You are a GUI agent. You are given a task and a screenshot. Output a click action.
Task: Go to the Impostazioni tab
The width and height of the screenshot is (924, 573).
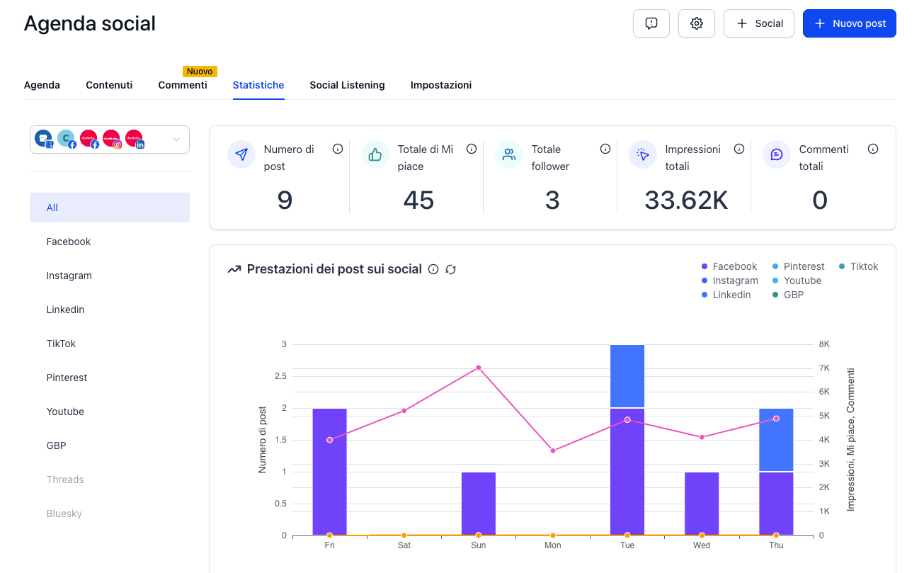[441, 85]
